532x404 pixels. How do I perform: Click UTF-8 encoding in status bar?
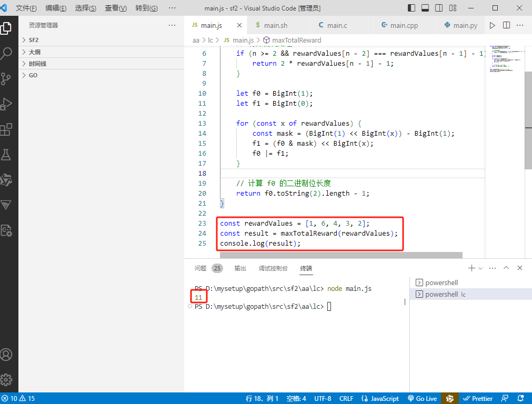click(323, 398)
